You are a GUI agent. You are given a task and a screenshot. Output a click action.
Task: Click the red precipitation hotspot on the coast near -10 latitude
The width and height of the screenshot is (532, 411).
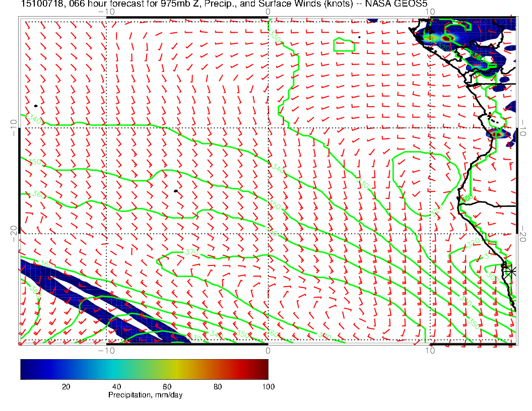click(x=498, y=134)
